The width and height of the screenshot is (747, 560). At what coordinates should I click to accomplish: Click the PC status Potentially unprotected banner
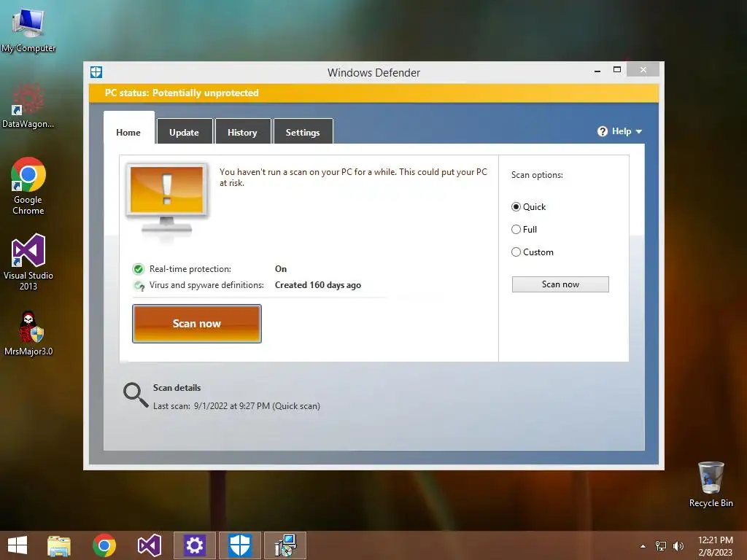373,93
